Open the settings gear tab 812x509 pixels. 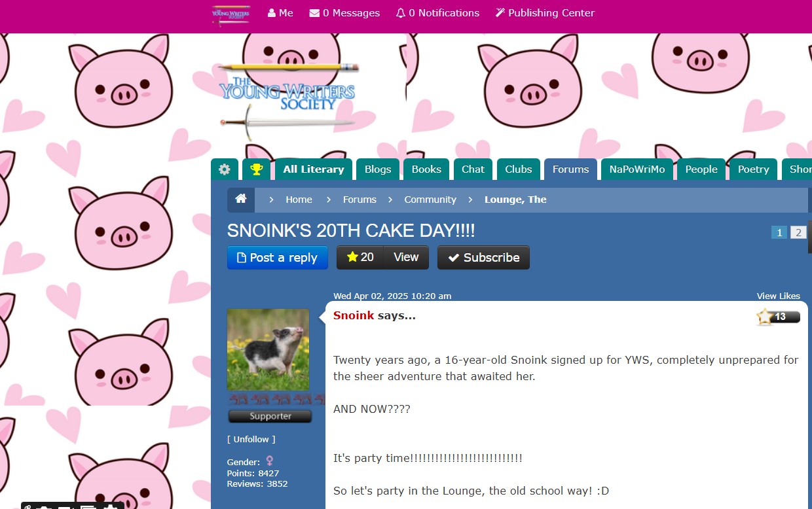pos(225,169)
